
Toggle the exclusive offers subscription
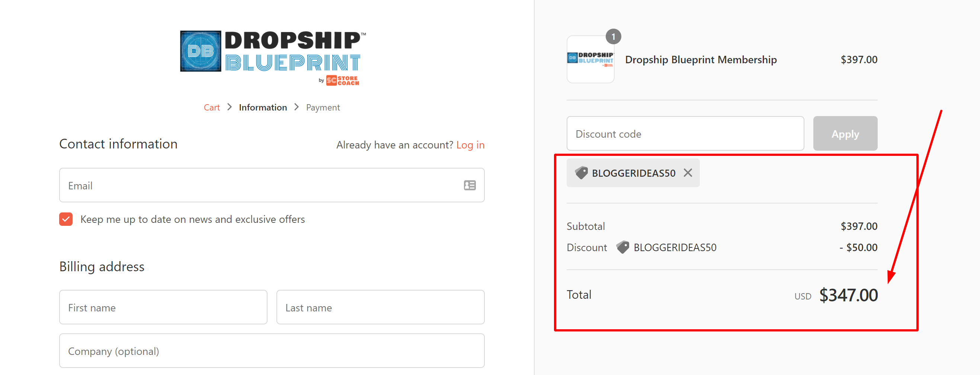click(x=65, y=219)
